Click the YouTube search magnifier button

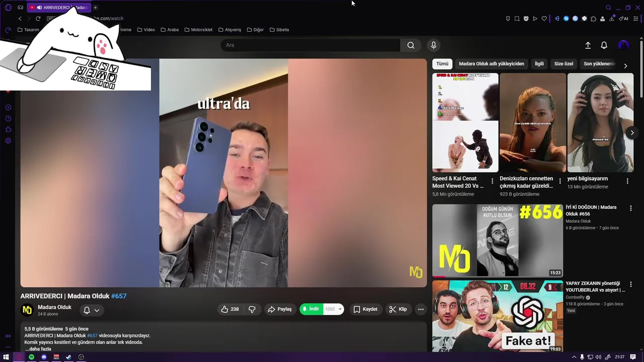pos(411,45)
